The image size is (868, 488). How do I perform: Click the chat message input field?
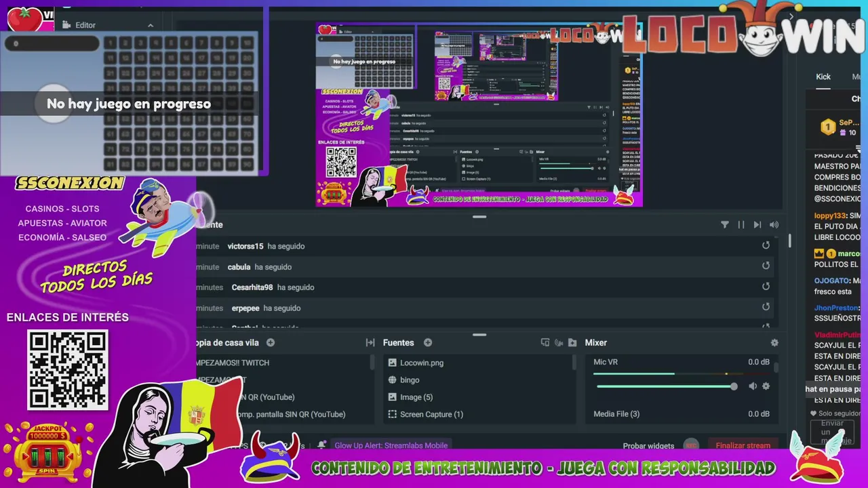pyautogui.click(x=831, y=432)
